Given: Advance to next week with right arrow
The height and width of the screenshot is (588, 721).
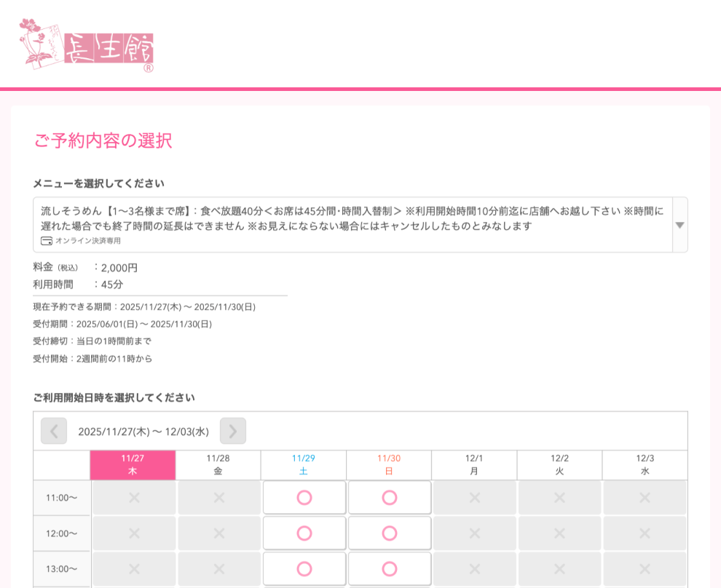Looking at the screenshot, I should (x=233, y=431).
